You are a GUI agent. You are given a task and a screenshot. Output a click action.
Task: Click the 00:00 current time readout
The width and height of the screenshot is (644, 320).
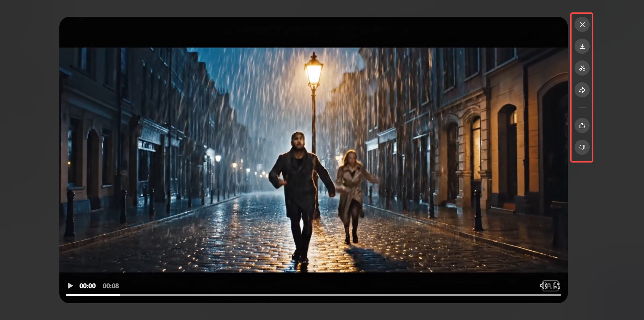click(88, 286)
